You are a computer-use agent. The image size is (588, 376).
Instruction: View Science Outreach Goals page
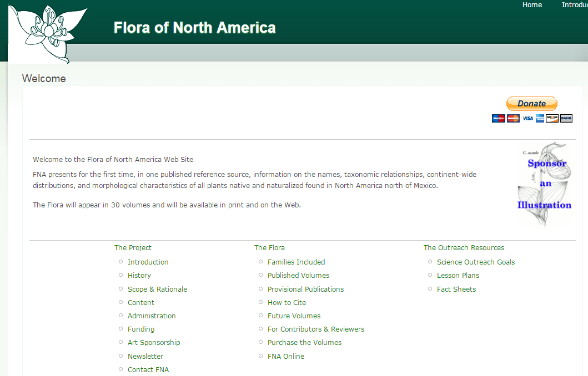475,262
